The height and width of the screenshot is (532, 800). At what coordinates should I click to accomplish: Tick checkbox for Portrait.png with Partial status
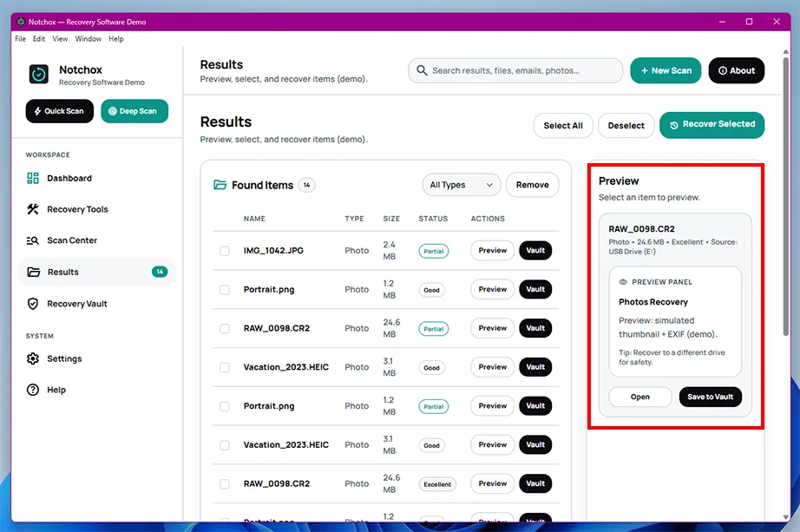click(225, 406)
